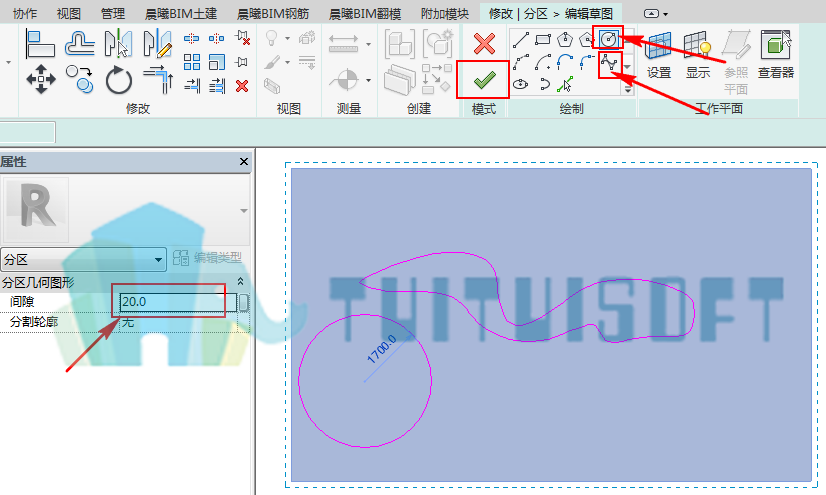Click Show work plane button

(697, 55)
